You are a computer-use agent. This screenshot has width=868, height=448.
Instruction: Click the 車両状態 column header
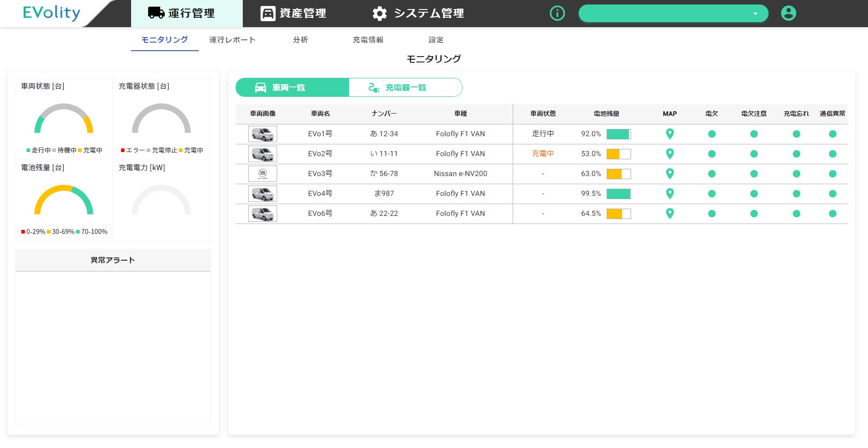click(x=543, y=114)
